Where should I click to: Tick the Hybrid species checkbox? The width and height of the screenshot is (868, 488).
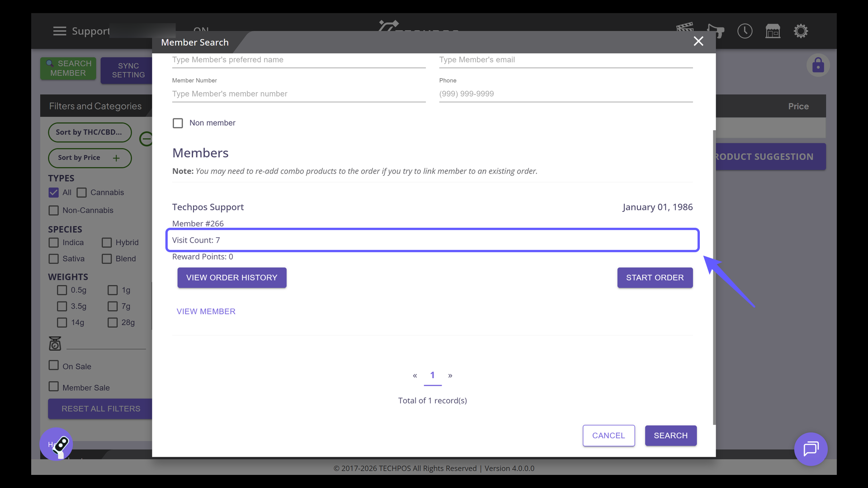[107, 243]
